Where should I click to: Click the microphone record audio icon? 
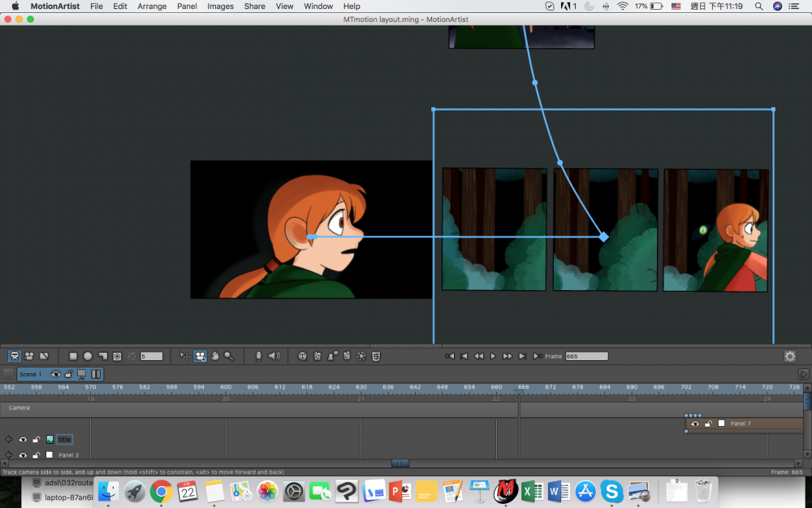pyautogui.click(x=258, y=356)
